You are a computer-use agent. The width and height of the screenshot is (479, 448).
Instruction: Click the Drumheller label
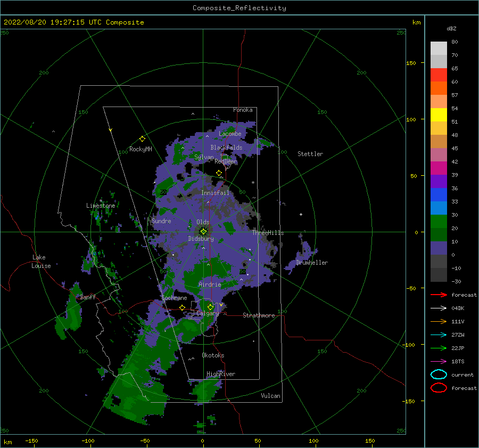[312, 263]
